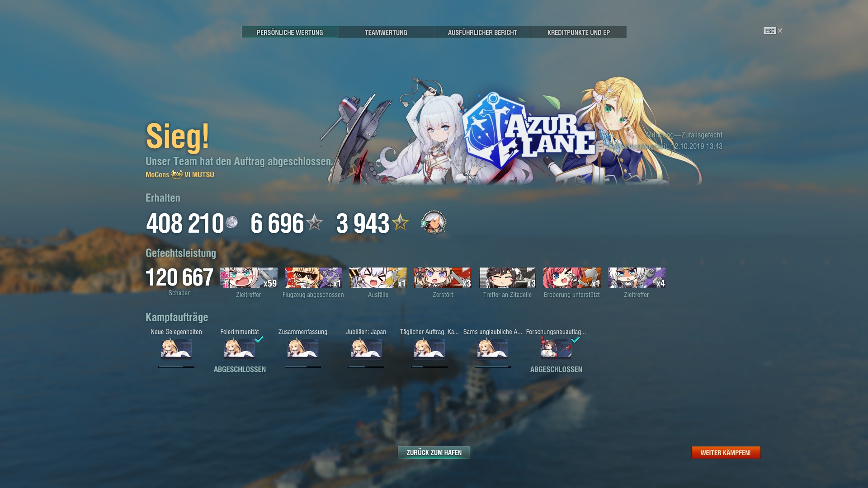Switch to Ausführlicher Bericht tab

pos(482,33)
